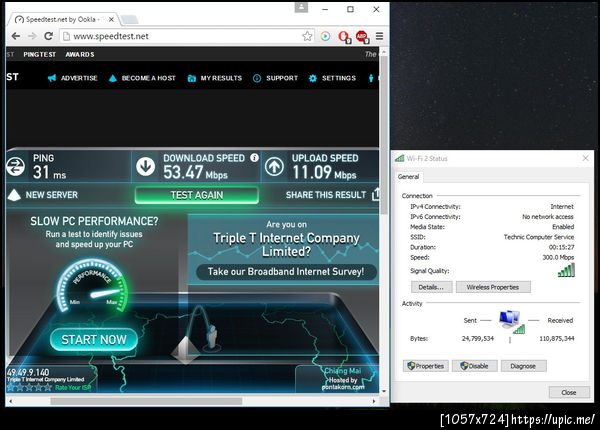Click the page scroll-down arrow
Viewport: 600px width, 430px height.
[384, 391]
